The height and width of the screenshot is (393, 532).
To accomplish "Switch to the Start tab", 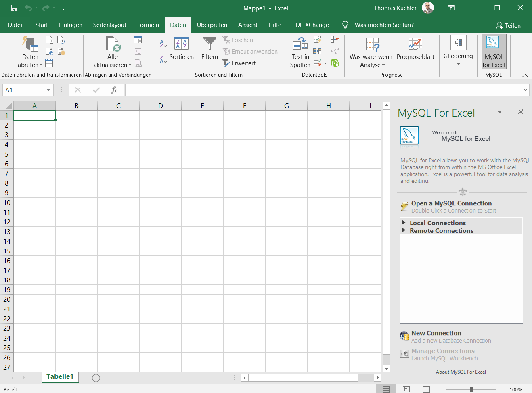I will 42,25.
